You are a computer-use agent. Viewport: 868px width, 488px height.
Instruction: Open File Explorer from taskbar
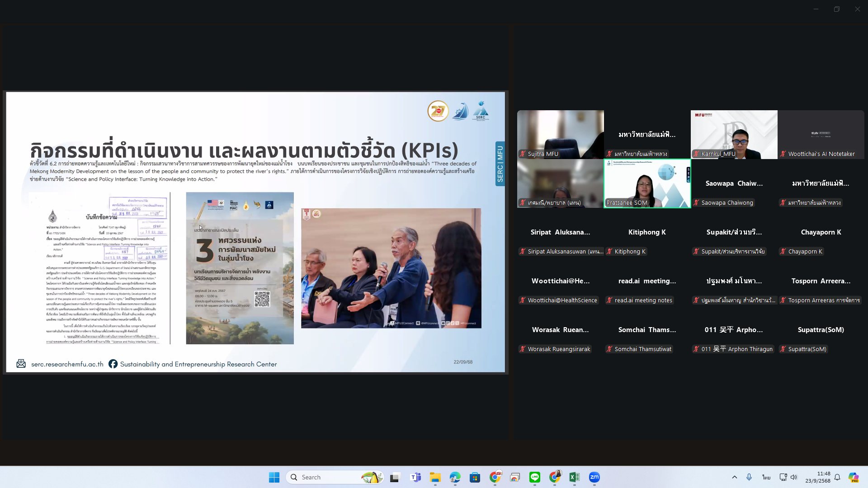435,477
